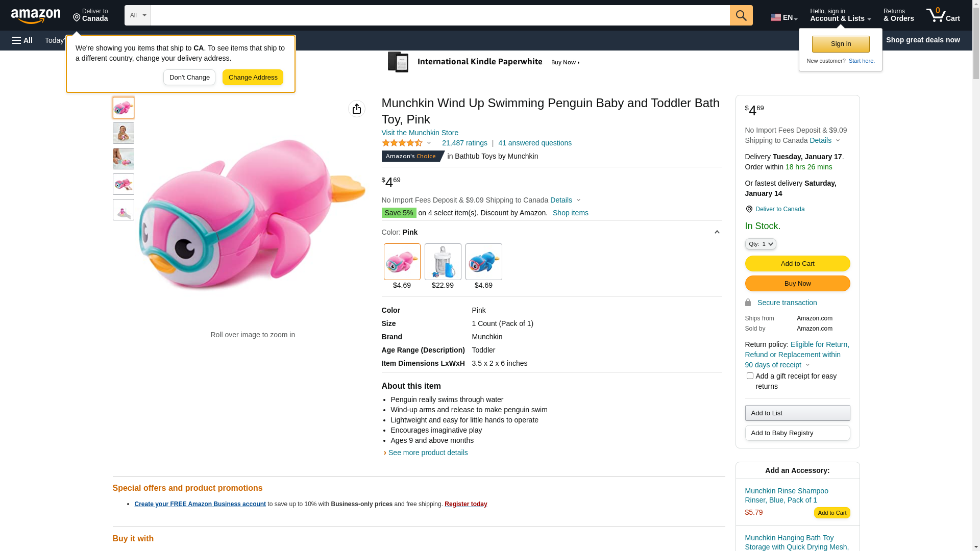Viewport: 980px width, 551px height.
Task: Click the share icon on product image
Action: (357, 109)
